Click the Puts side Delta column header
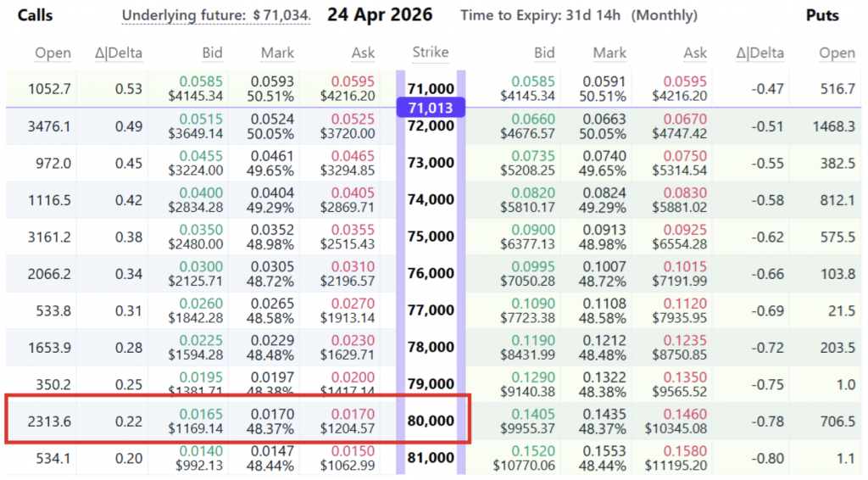 [760, 53]
